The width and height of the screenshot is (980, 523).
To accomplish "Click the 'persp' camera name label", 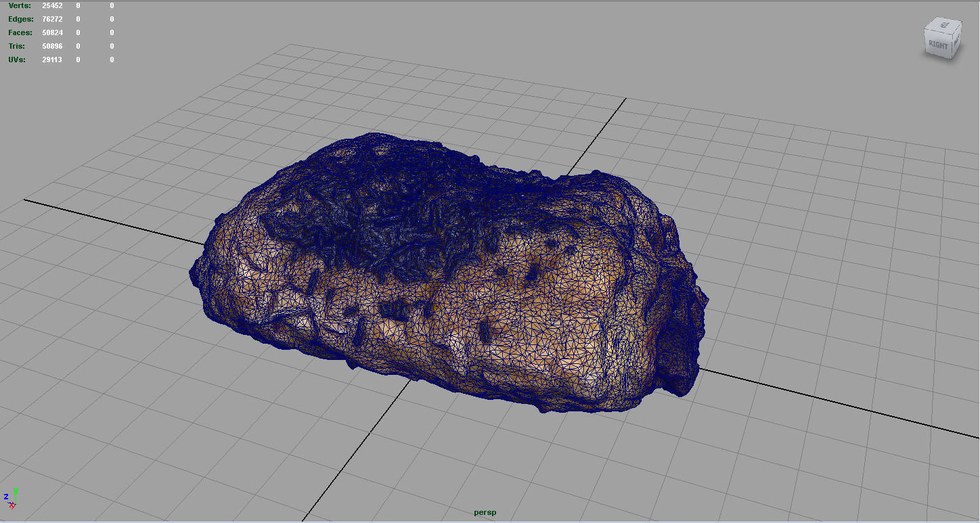I will [x=485, y=512].
